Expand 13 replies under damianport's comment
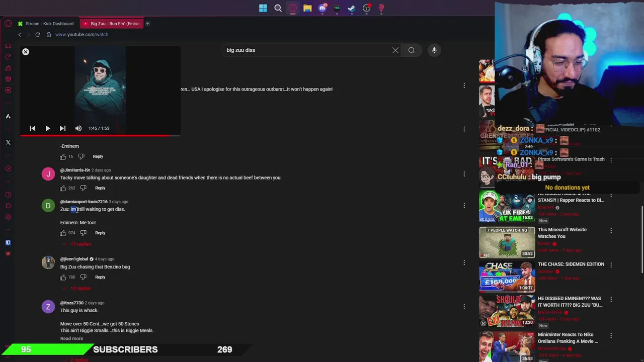 click(x=76, y=244)
